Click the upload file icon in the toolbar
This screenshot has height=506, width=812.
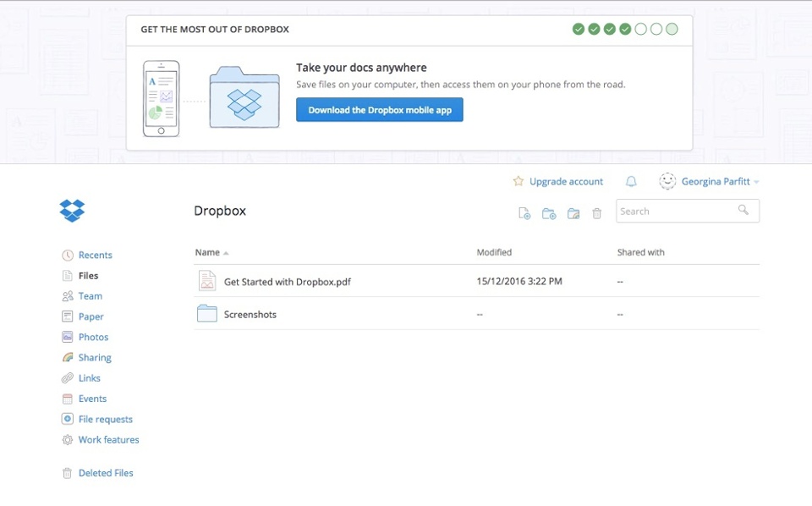coord(524,213)
